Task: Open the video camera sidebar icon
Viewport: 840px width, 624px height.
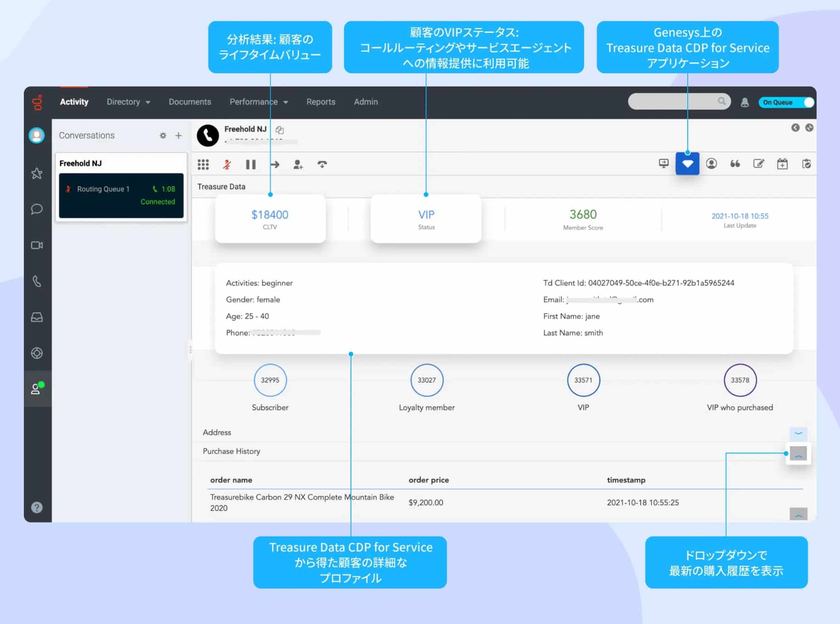Action: point(37,245)
